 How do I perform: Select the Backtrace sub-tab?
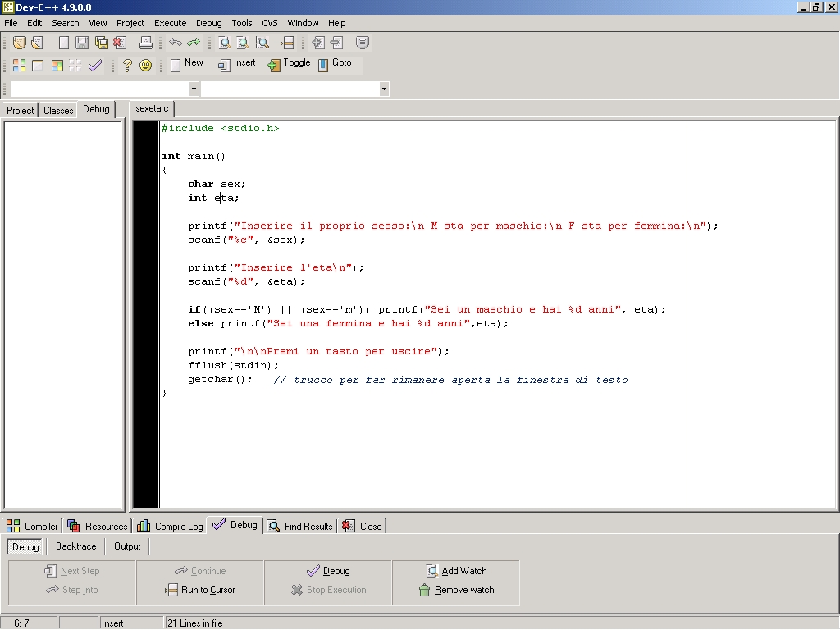75,546
